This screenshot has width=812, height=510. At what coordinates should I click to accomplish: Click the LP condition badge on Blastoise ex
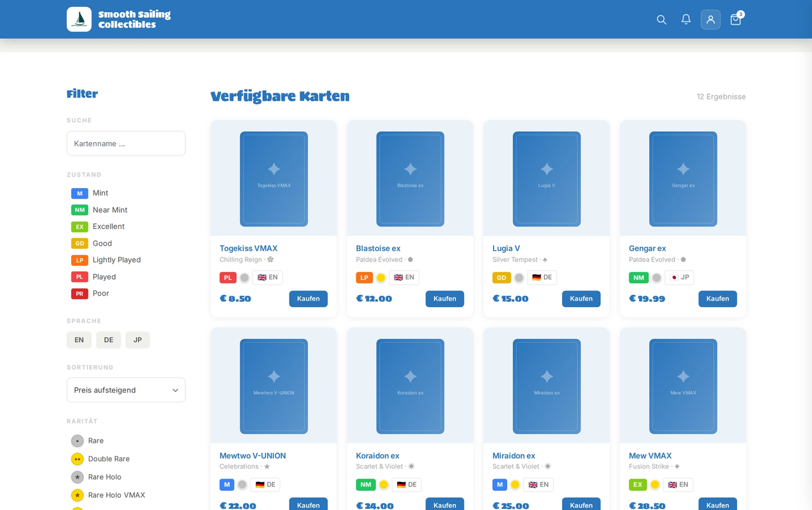coord(364,278)
